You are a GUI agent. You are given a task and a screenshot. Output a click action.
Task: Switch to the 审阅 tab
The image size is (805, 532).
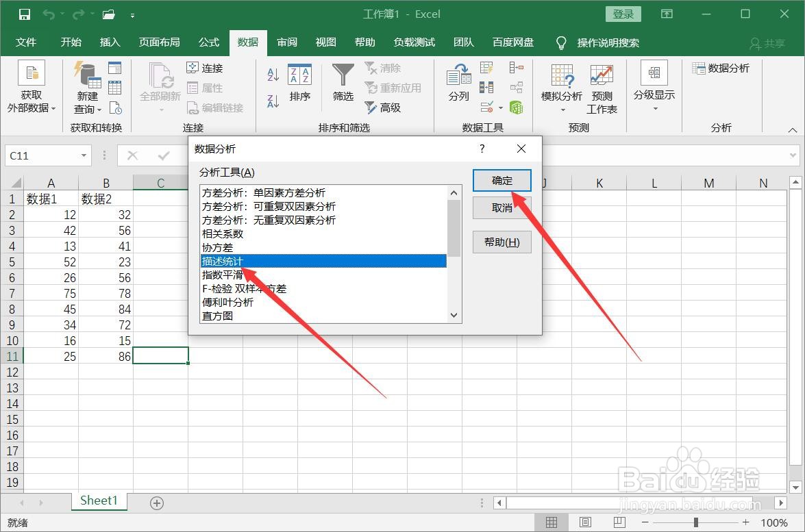[287, 42]
